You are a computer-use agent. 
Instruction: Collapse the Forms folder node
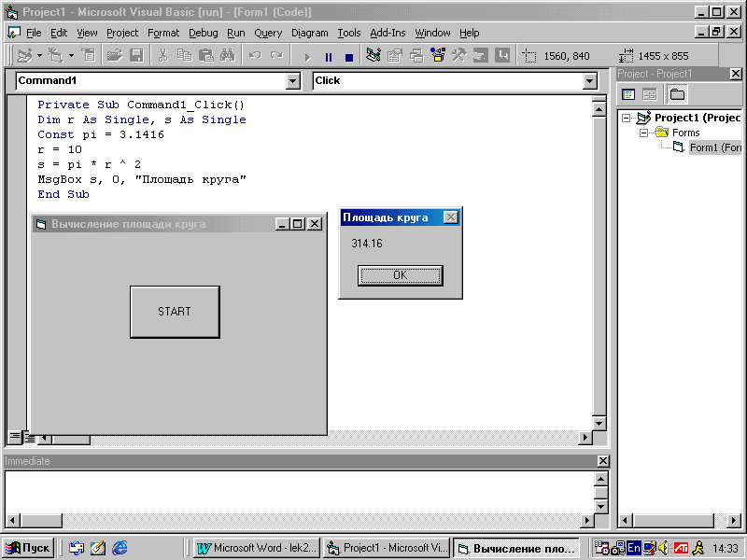643,133
